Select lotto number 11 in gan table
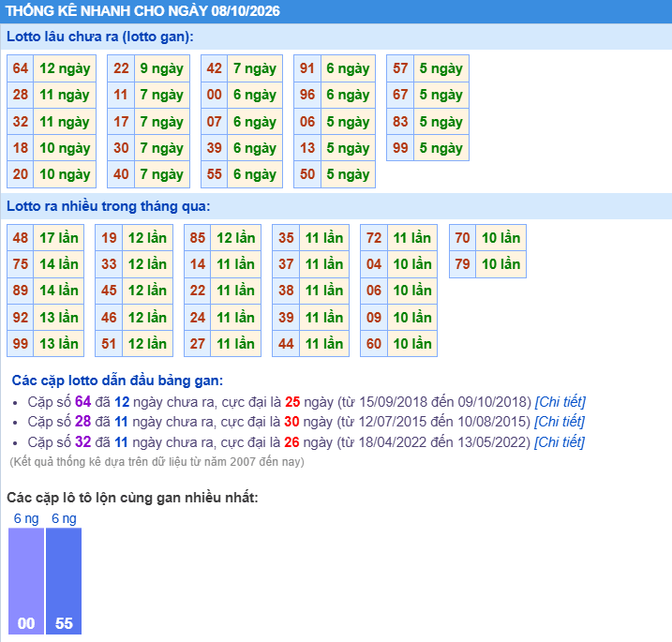This screenshot has width=672, height=642. coord(121,95)
